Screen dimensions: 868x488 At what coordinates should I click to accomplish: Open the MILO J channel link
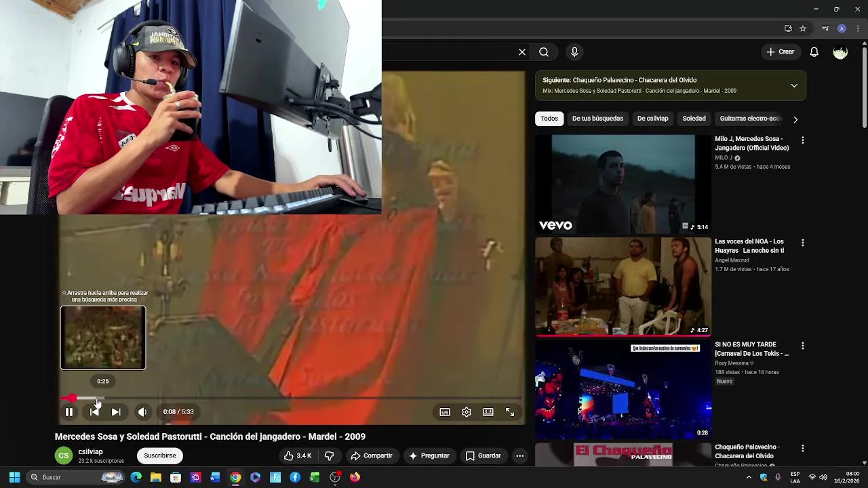click(x=724, y=158)
